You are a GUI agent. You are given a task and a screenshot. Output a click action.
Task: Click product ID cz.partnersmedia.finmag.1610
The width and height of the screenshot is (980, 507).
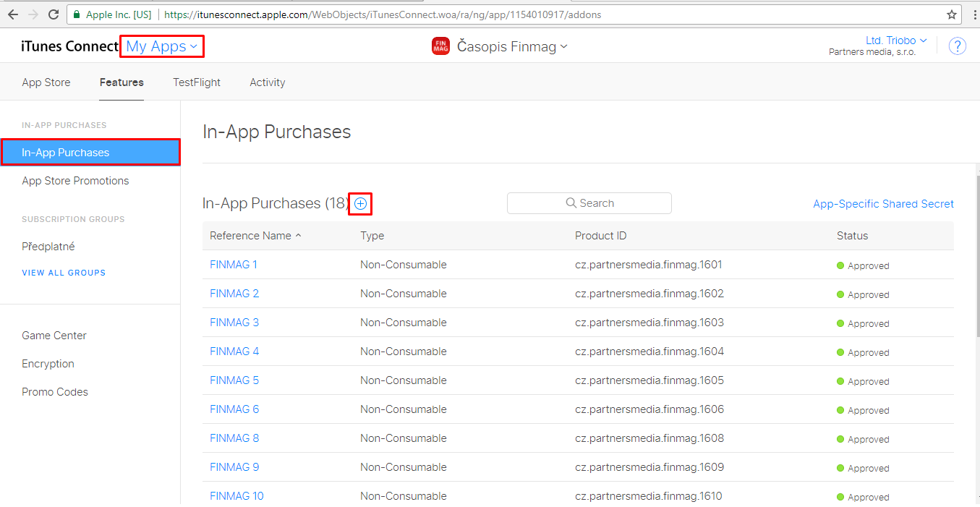click(649, 496)
